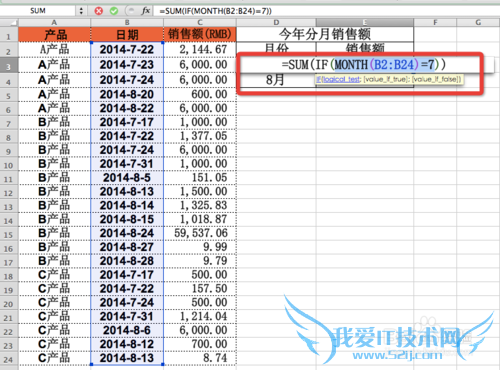Click the date cell 2014-7-22 in row 2
The image size is (500, 370).
127,50
